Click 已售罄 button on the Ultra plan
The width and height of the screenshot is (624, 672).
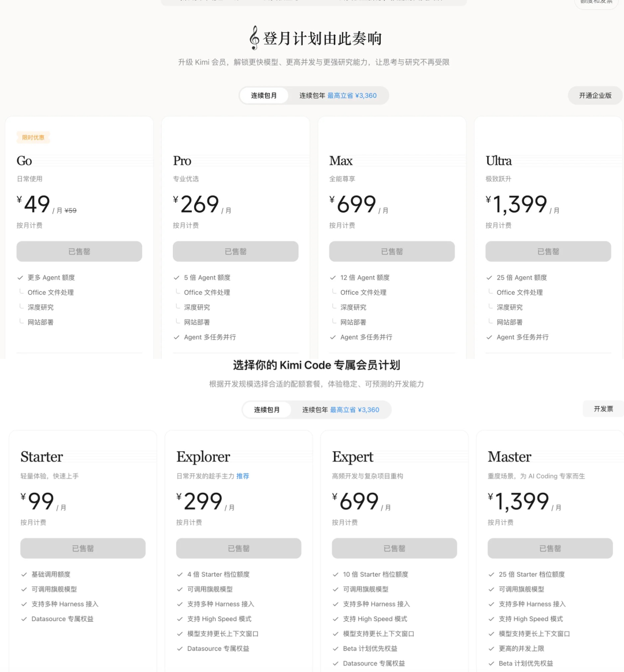click(548, 251)
